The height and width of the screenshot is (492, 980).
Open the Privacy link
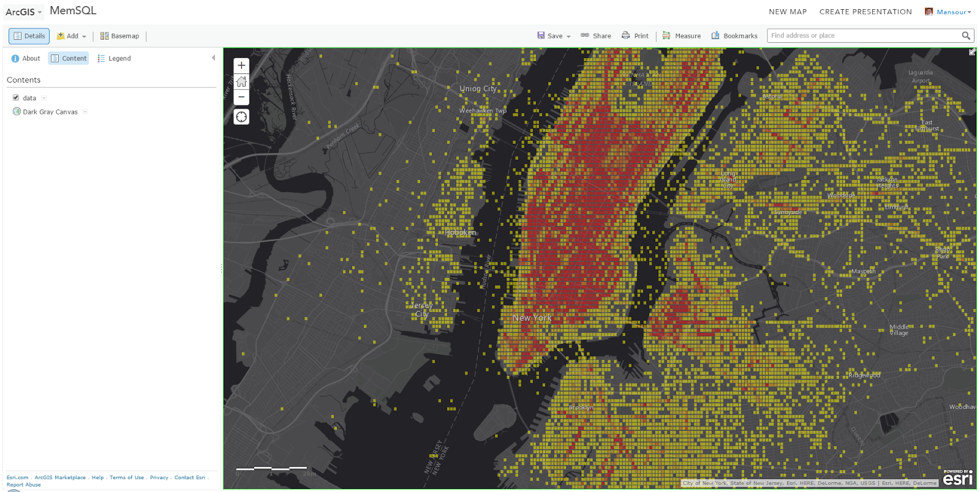point(159,477)
